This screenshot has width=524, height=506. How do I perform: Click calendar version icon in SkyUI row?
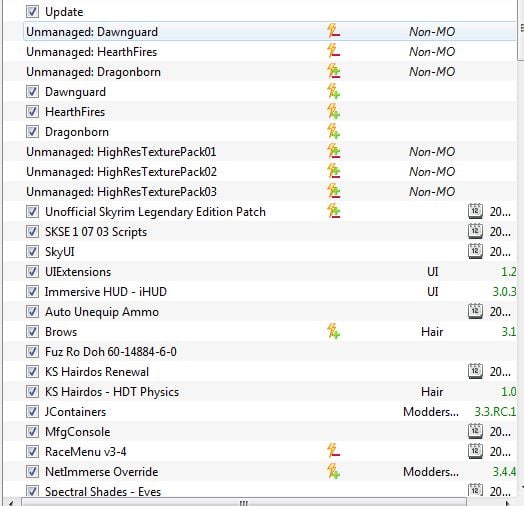(x=475, y=251)
